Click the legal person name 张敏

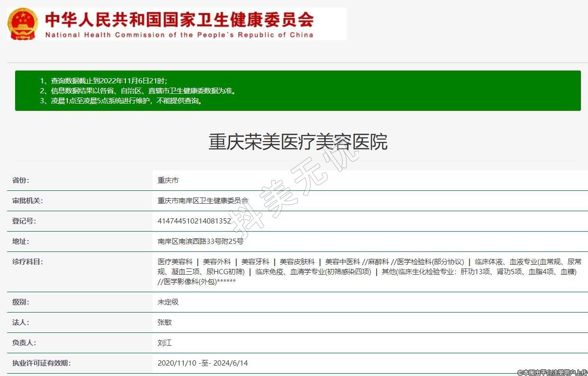click(x=164, y=322)
